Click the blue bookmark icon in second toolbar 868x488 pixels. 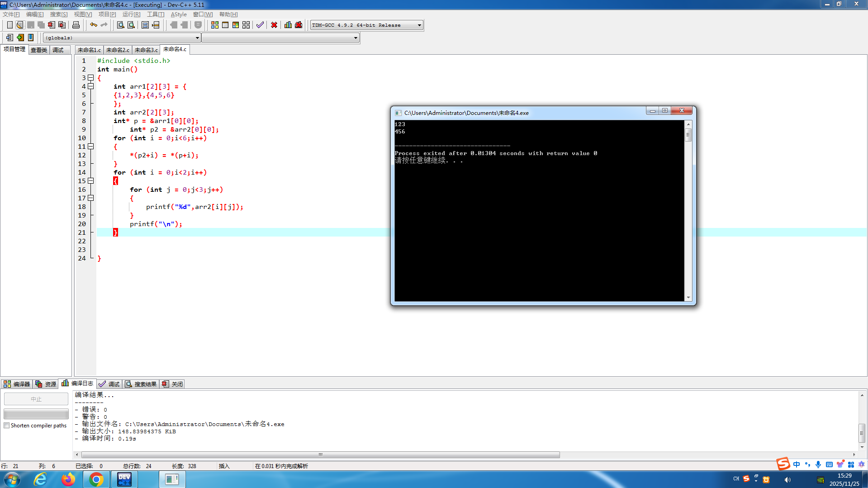click(31, 38)
